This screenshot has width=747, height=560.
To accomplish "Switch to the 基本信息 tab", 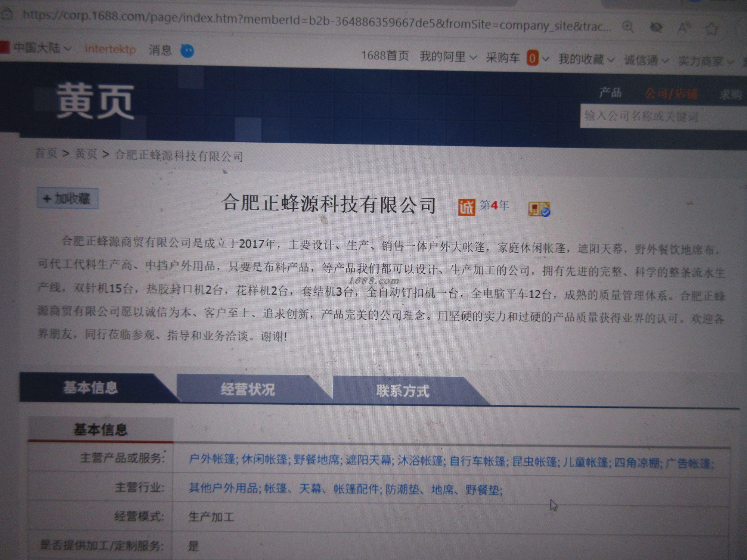I will click(x=91, y=388).
